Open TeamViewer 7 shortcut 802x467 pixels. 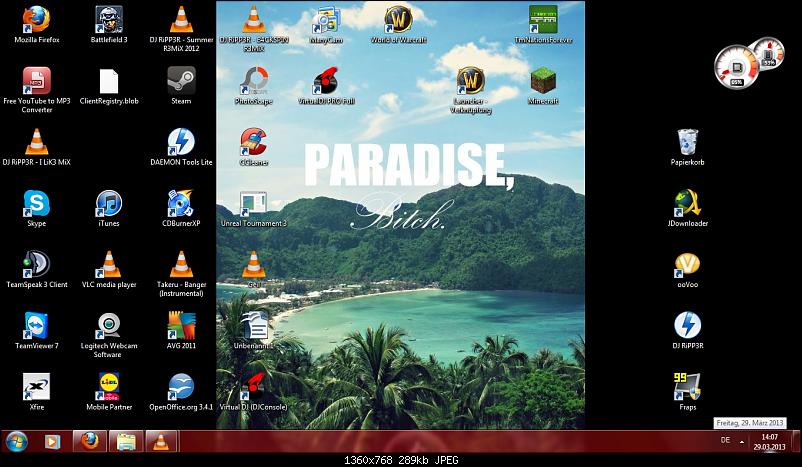[x=36, y=326]
